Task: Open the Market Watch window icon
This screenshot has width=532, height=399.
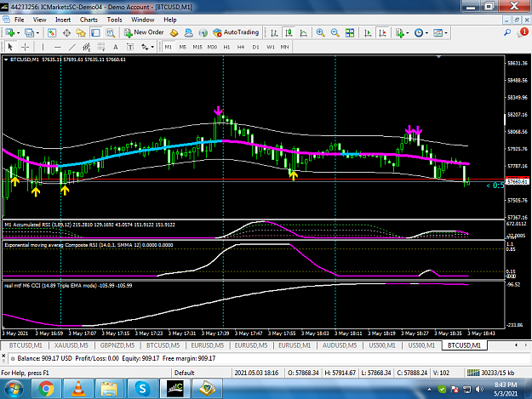Action: [x=52, y=33]
